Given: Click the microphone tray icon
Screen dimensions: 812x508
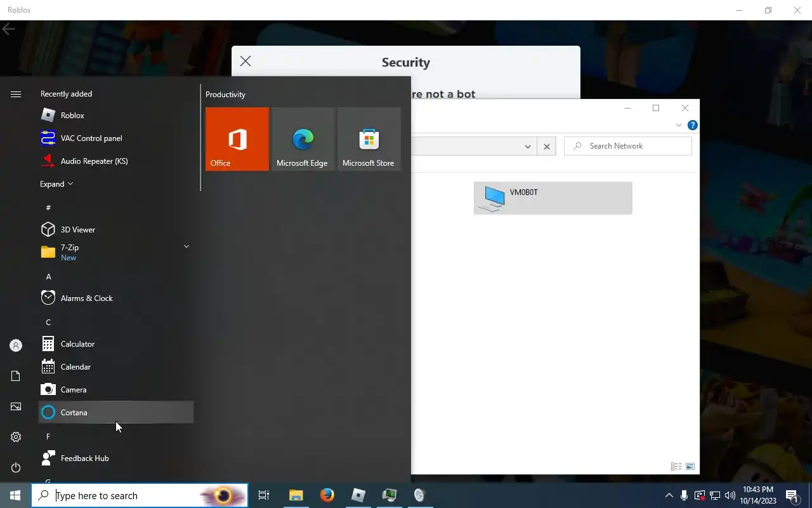Looking at the screenshot, I should (x=684, y=495).
